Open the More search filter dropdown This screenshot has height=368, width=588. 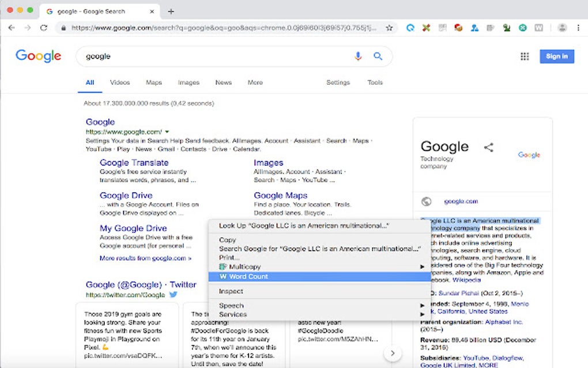[x=255, y=82]
